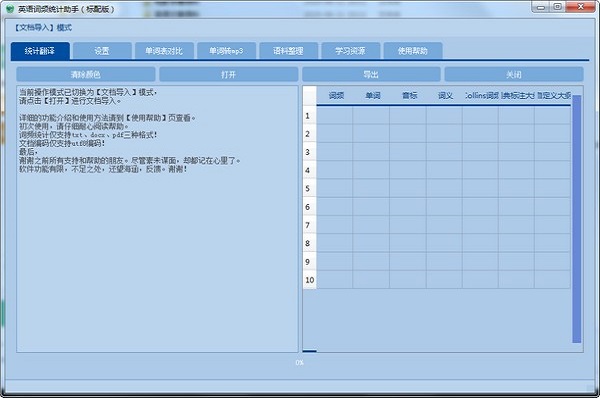Screen dimensions: 600x398
Task: Switch to the 学习资源 tab
Action: click(351, 51)
